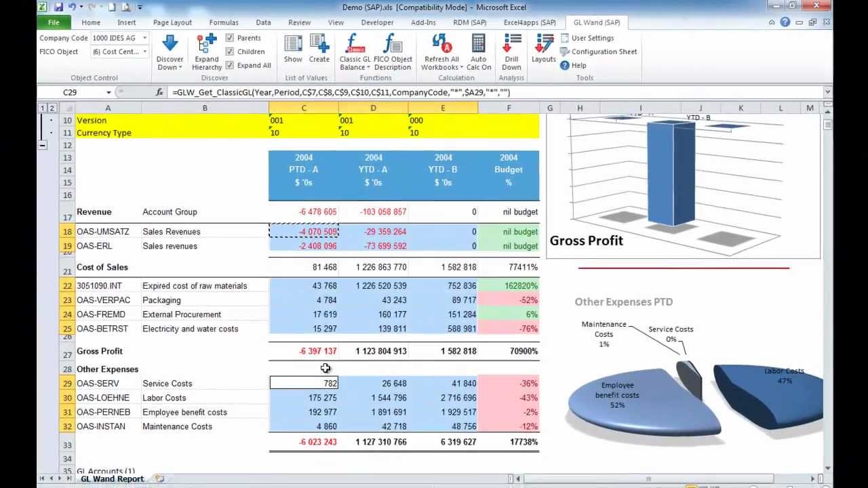Switch to the Excel4apps (SAP) tab
This screenshot has height=488, width=868.
[530, 22]
